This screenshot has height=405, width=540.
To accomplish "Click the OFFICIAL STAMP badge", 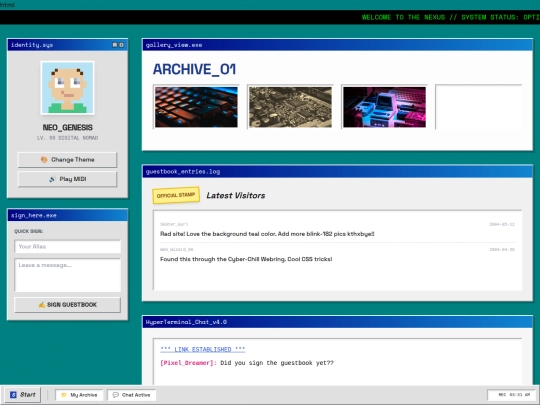I will (x=176, y=195).
